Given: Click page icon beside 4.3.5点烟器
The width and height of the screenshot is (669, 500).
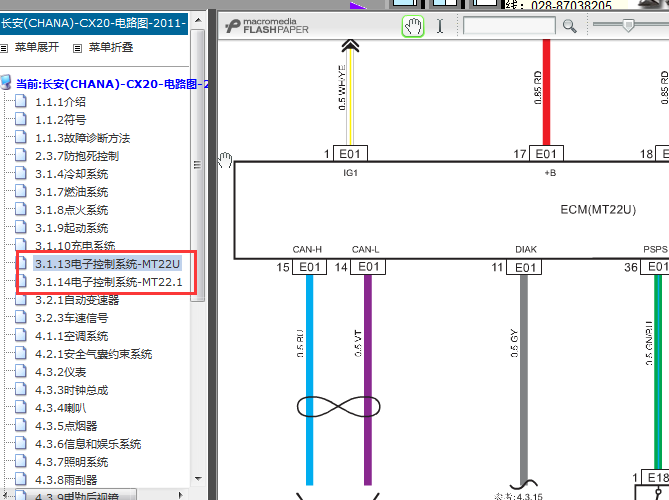Looking at the screenshot, I should point(20,425).
